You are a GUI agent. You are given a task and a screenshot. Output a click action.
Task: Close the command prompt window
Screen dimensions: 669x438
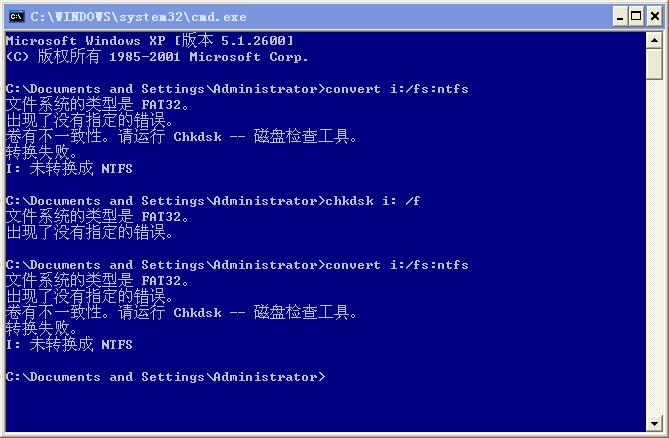[x=654, y=17]
